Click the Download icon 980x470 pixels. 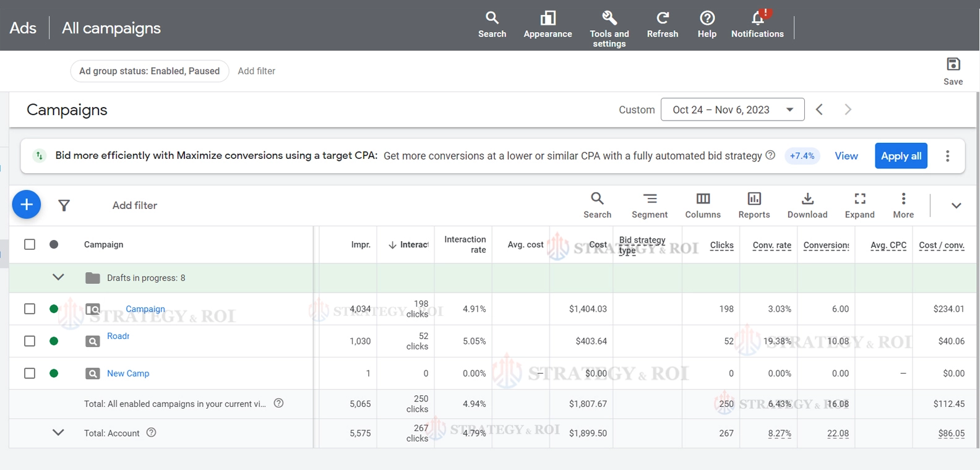pos(807,205)
